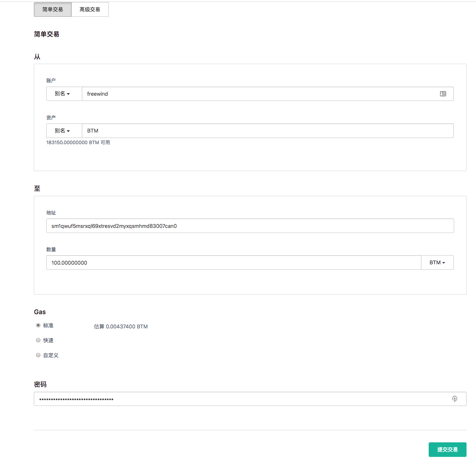Open the asset 别名 dropdown
476x458 pixels.
(x=64, y=131)
